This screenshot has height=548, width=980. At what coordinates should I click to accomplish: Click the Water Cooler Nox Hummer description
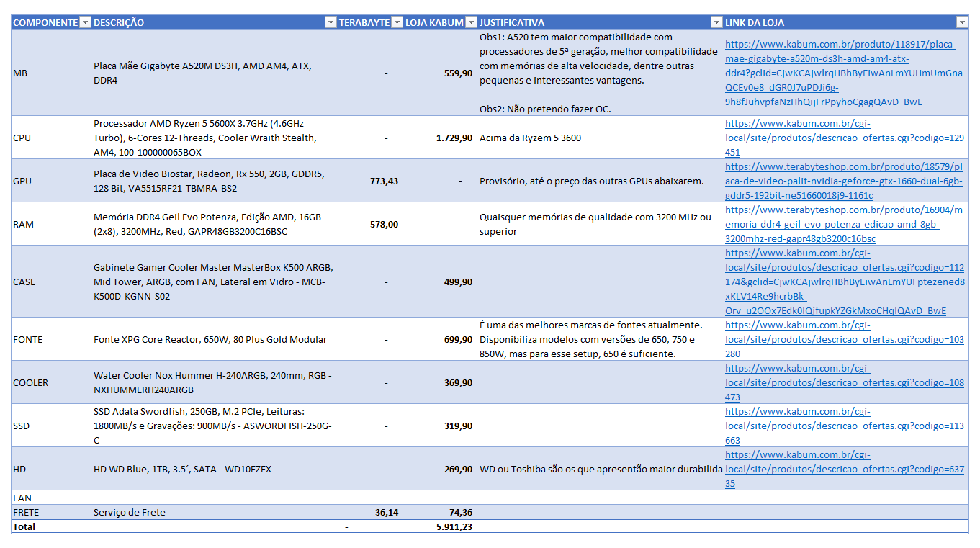(x=212, y=382)
